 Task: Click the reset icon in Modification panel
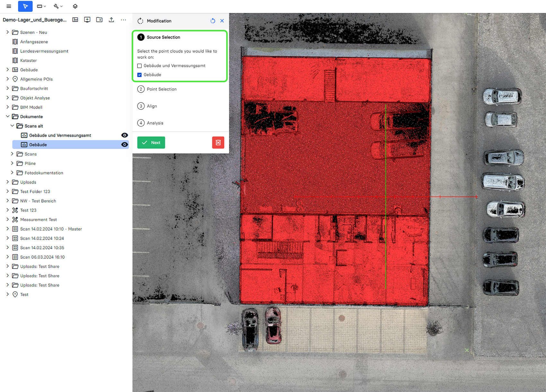[x=213, y=21]
